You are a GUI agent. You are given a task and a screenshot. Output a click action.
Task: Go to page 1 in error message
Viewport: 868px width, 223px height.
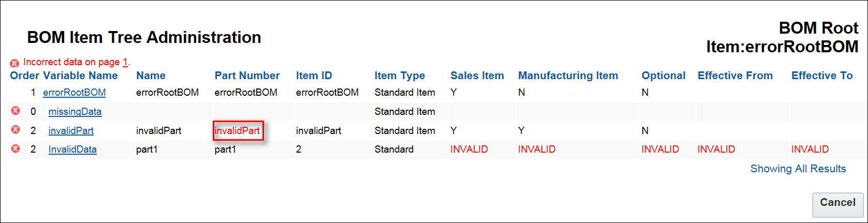point(125,62)
